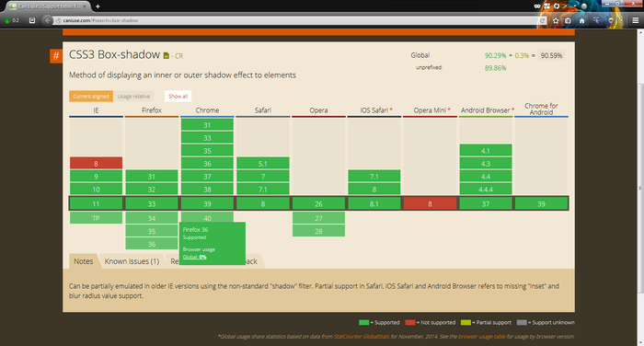Click the Opera 28 cell
The width and height of the screenshot is (644, 346).
(318, 231)
